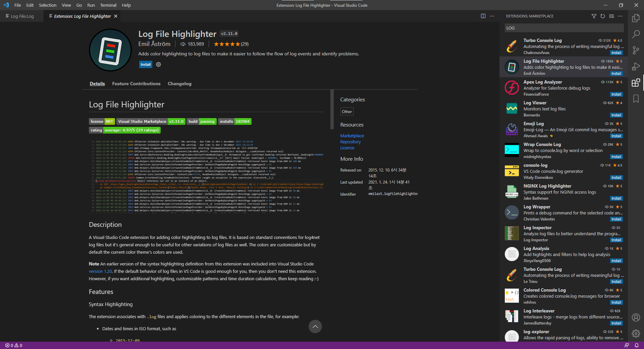Click the log highlighting preview screenshot
The height and width of the screenshot is (349, 644).
[206, 176]
